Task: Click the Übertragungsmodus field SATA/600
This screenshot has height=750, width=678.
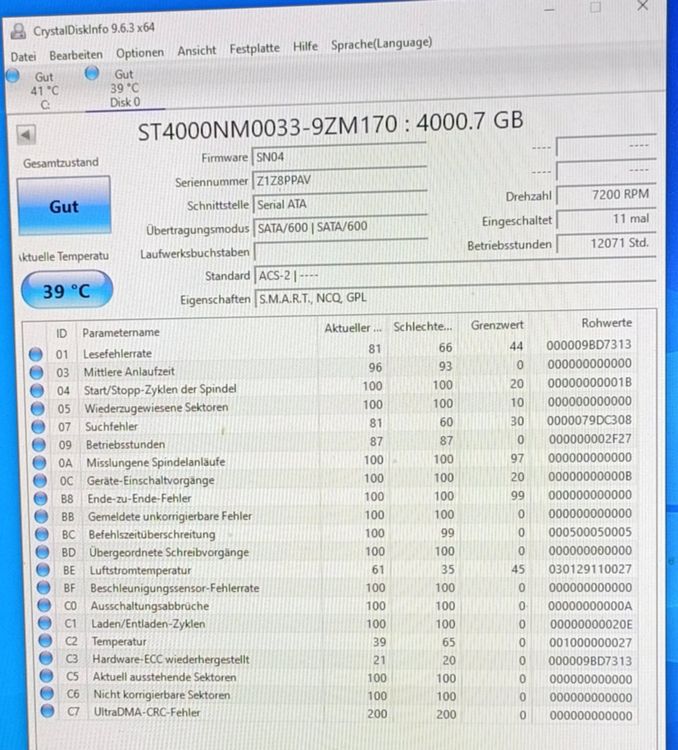Action: pyautogui.click(x=340, y=227)
